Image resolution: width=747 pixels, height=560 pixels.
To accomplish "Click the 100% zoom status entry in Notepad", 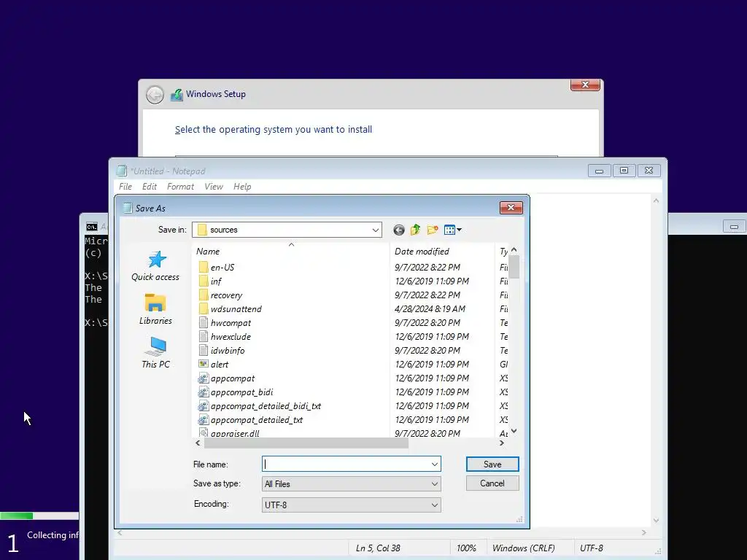I will click(466, 548).
